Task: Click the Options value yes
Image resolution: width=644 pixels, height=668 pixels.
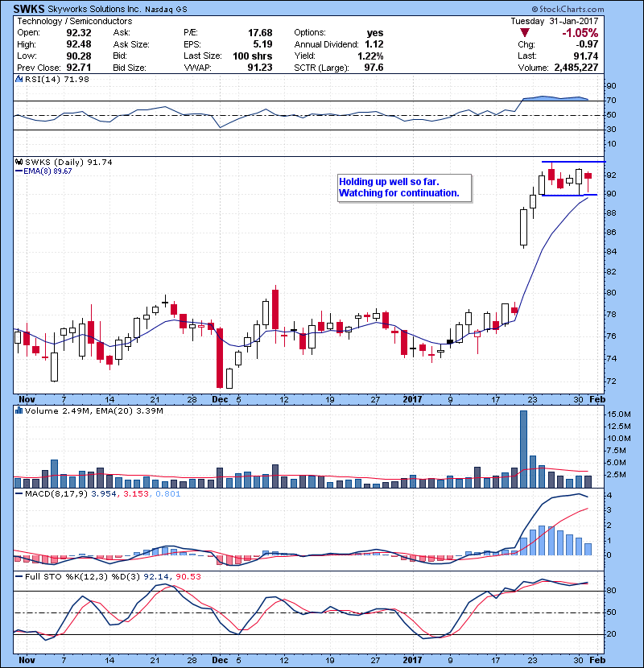Action: [375, 33]
